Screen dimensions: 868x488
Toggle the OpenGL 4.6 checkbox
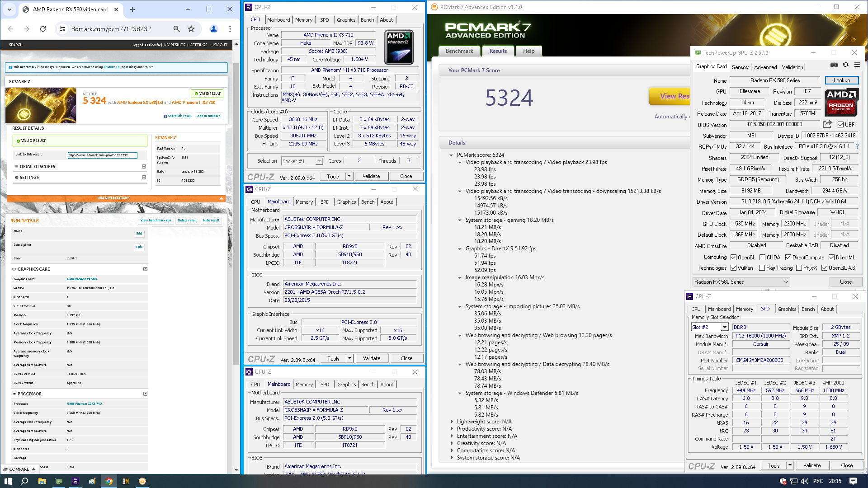click(824, 268)
